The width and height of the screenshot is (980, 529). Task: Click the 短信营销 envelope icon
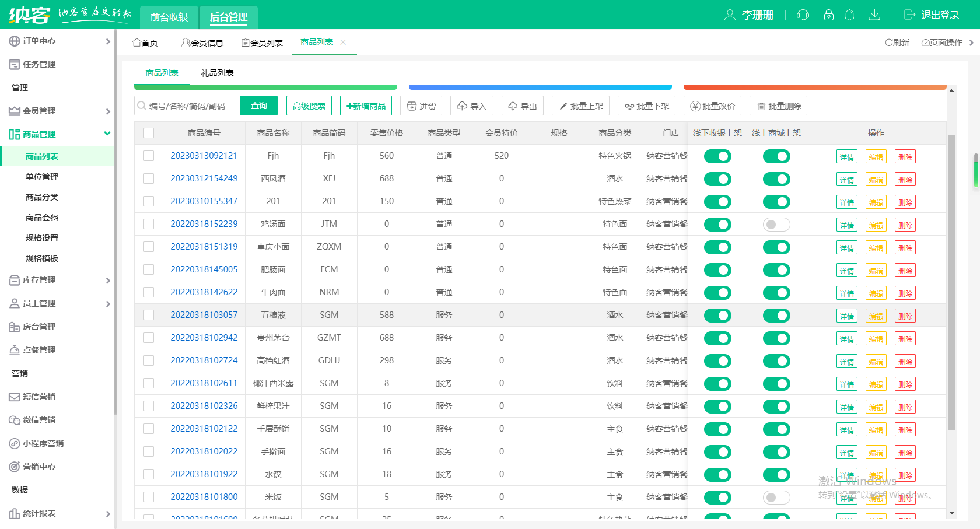[x=14, y=397]
